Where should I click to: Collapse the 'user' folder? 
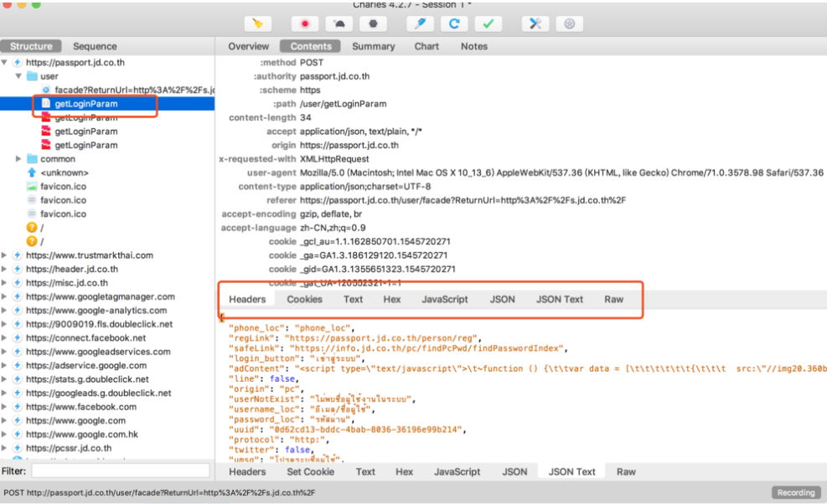click(x=18, y=76)
